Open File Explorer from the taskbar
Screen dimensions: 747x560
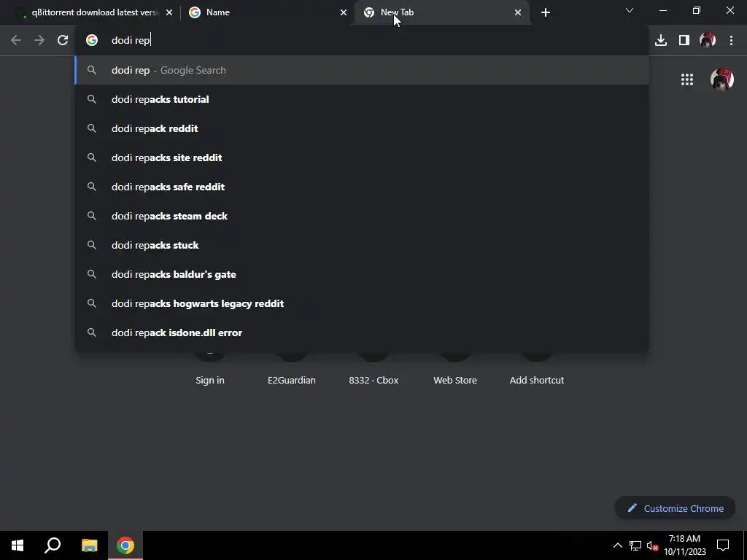(89, 545)
